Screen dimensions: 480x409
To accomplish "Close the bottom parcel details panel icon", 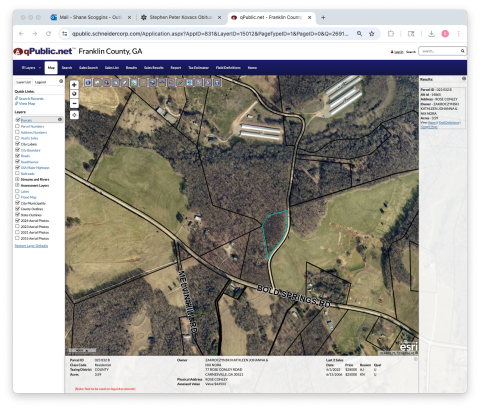I will [x=415, y=359].
